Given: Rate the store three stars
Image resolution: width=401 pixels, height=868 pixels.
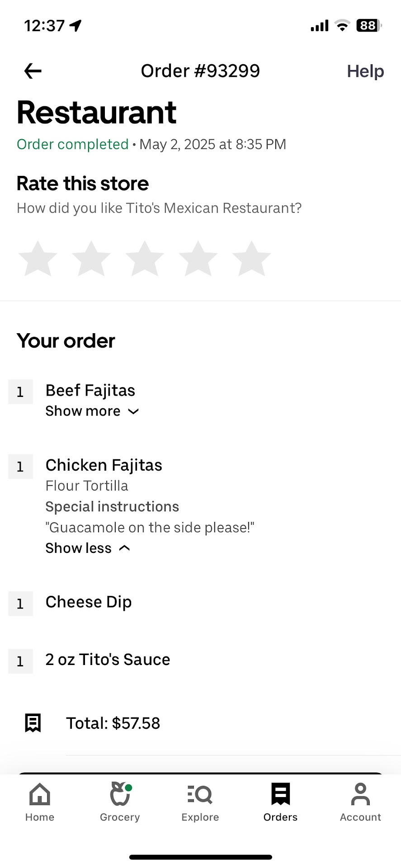Looking at the screenshot, I should 145,259.
